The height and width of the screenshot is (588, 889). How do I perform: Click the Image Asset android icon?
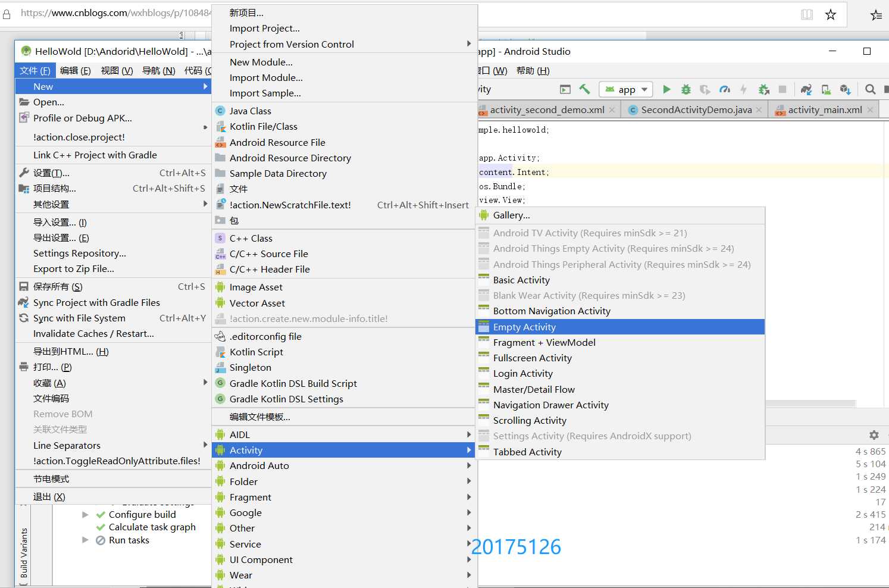220,287
